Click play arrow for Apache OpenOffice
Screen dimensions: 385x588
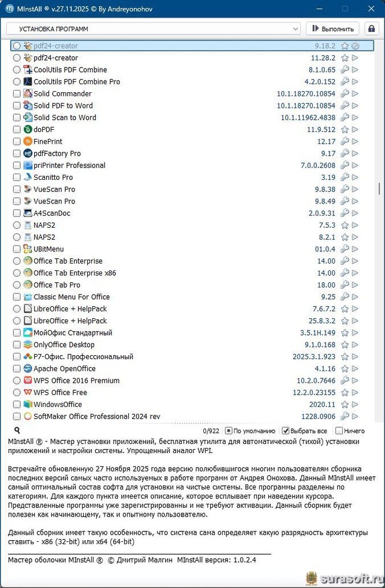pyautogui.click(x=356, y=369)
